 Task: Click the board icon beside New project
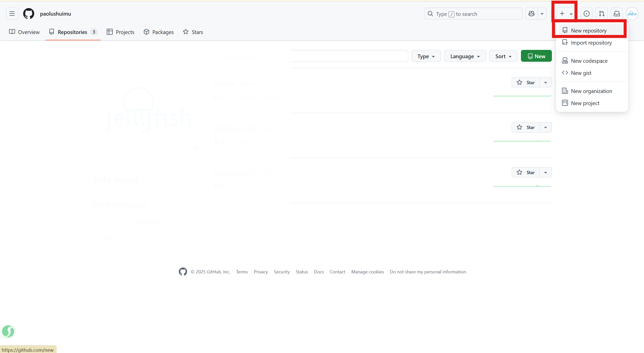[x=565, y=103]
